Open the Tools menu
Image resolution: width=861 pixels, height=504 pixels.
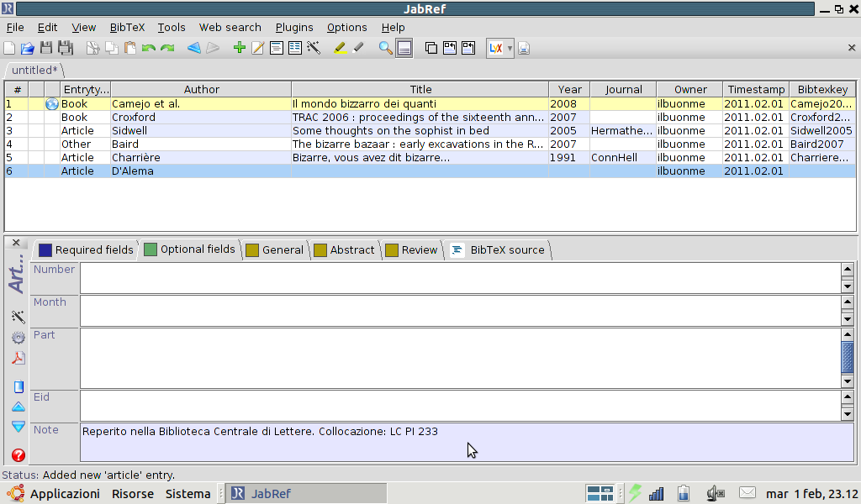(172, 28)
